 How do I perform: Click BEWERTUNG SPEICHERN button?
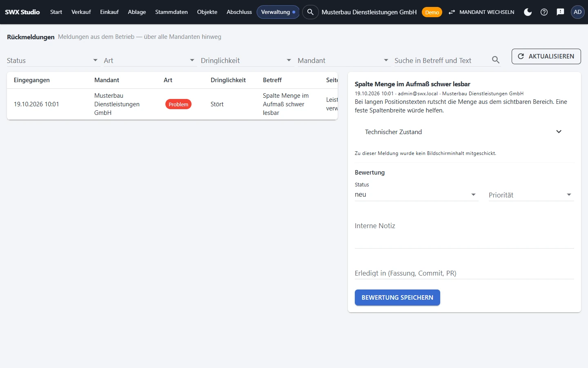397,298
